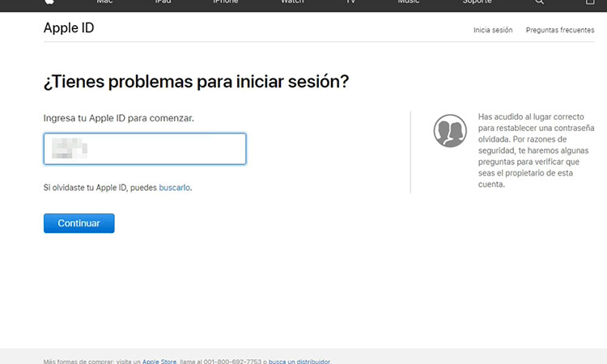Open the Mac menu item
607x364 pixels.
click(104, 2)
